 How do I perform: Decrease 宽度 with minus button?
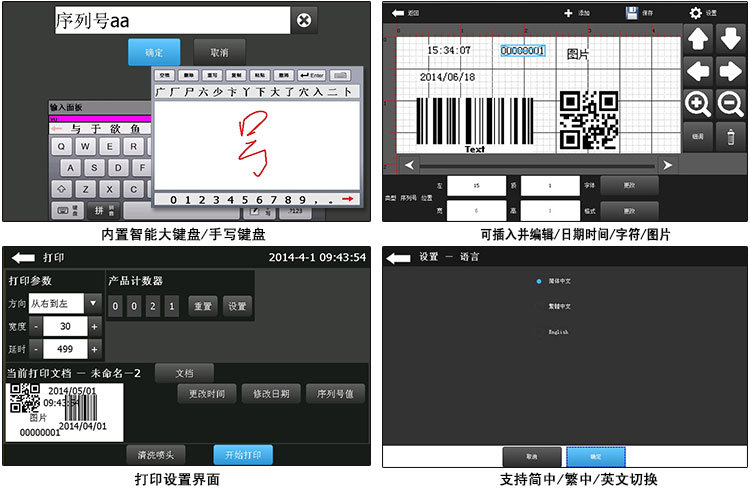click(36, 327)
